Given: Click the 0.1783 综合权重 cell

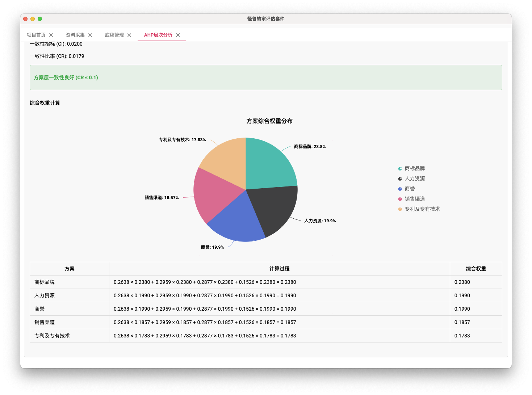Looking at the screenshot, I should point(476,336).
